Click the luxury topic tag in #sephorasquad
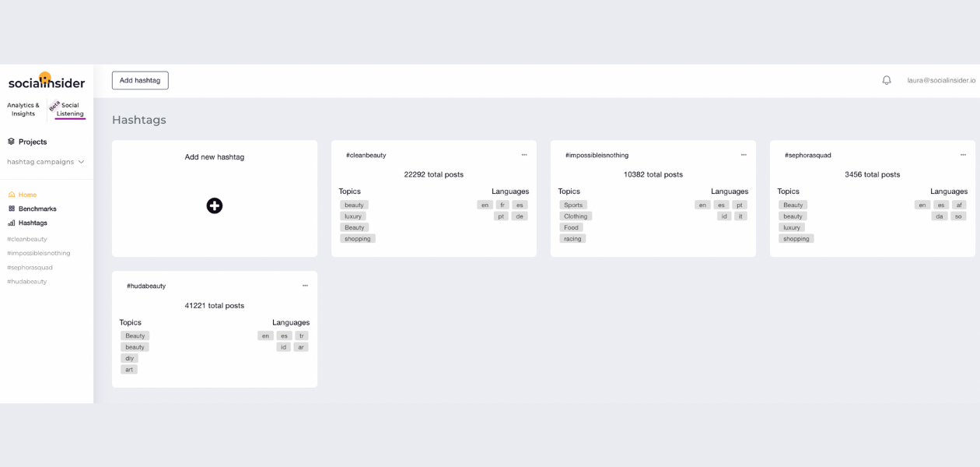 792,227
